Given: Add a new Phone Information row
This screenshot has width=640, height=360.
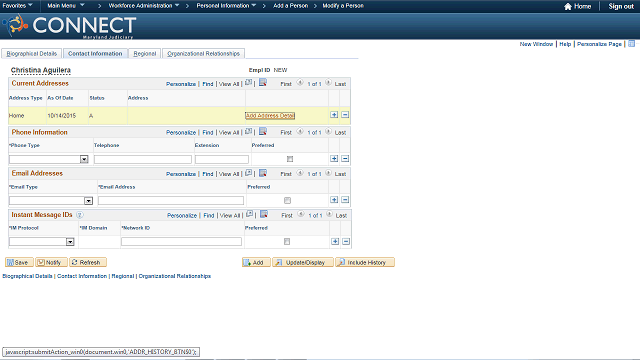Looking at the screenshot, I should [334, 159].
